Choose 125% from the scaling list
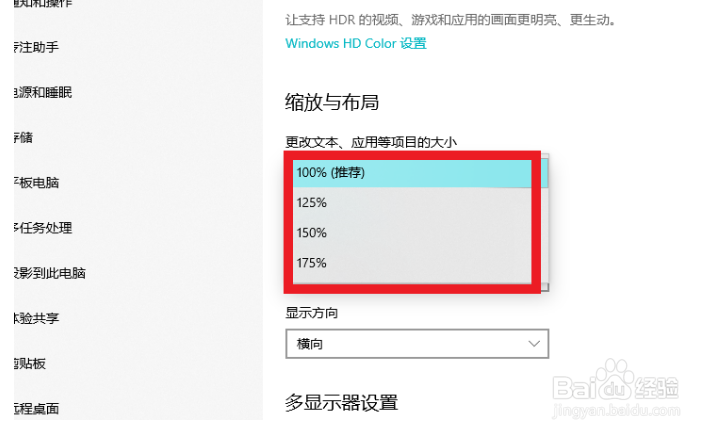The image size is (720, 436). pyautogui.click(x=410, y=203)
